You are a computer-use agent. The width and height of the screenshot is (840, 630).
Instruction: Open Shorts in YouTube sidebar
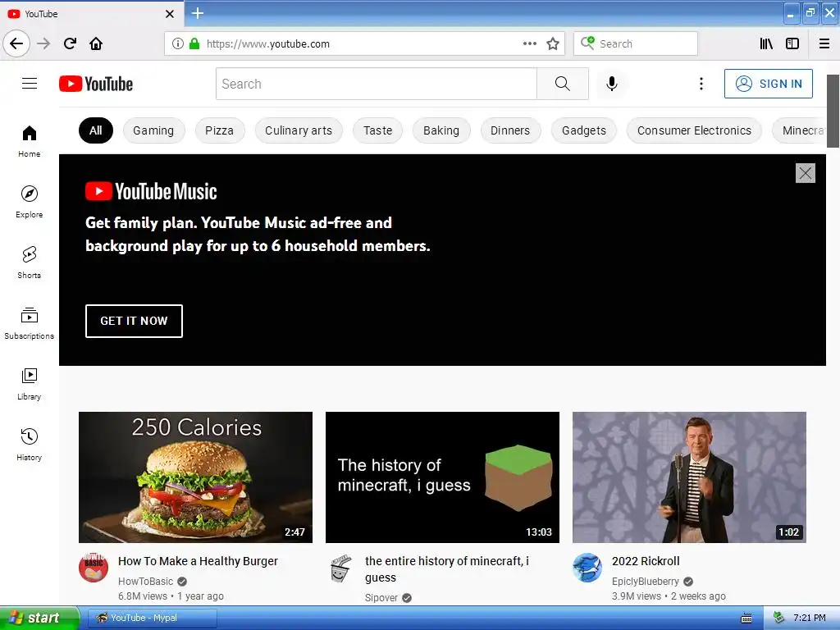click(30, 262)
